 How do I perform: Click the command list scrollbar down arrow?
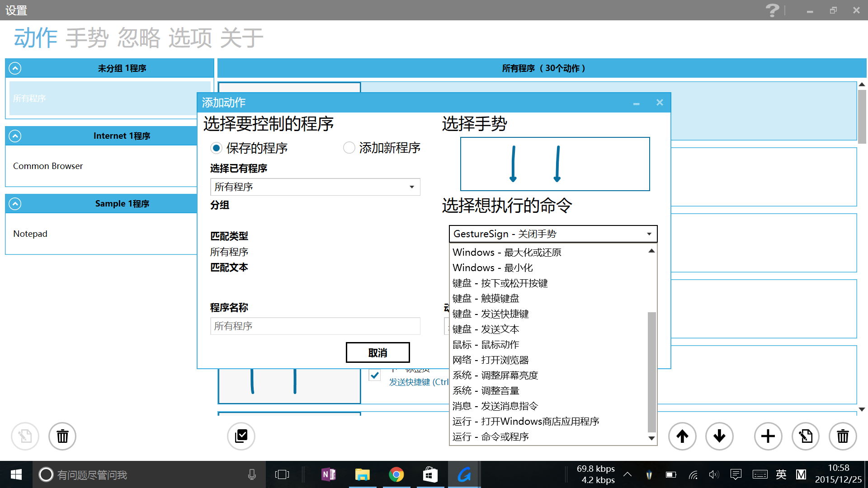(651, 438)
